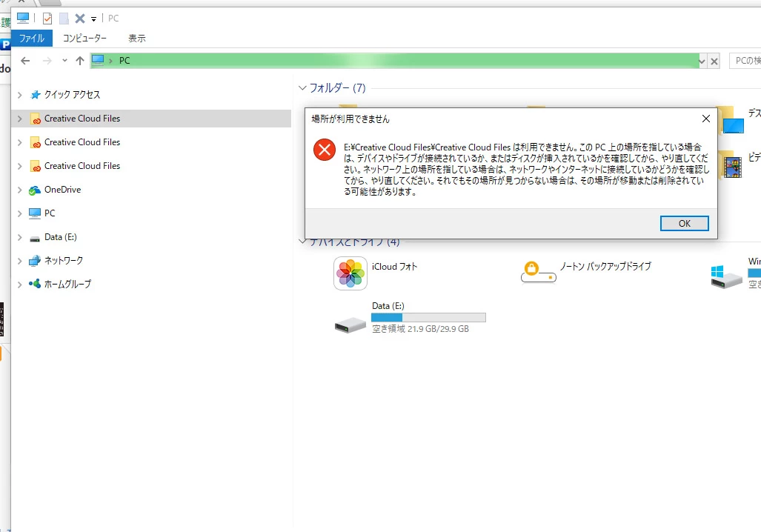761x532 pixels.
Task: Open the customize quick access toolbar dropdown
Action: pos(93,19)
